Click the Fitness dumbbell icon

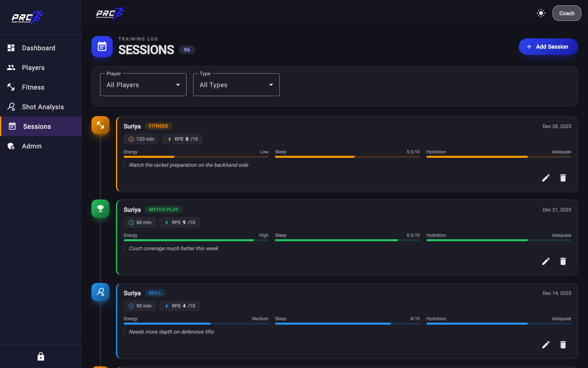11,87
